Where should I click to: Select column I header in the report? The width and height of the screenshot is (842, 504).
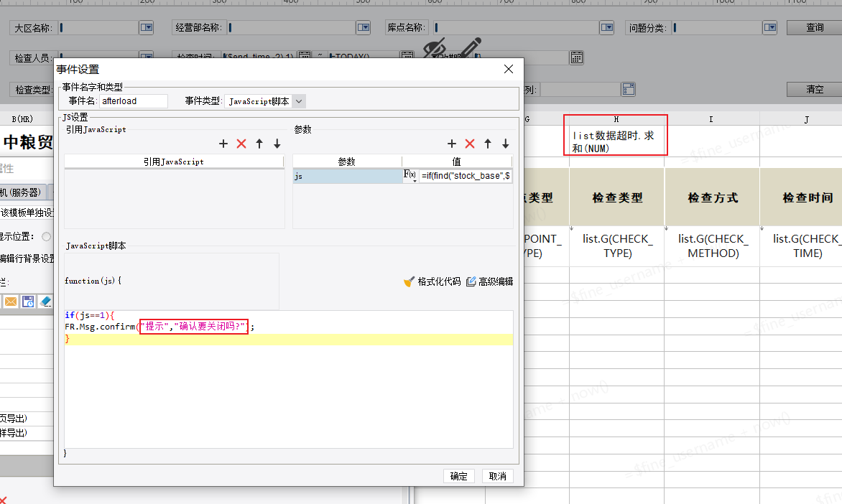click(x=711, y=119)
